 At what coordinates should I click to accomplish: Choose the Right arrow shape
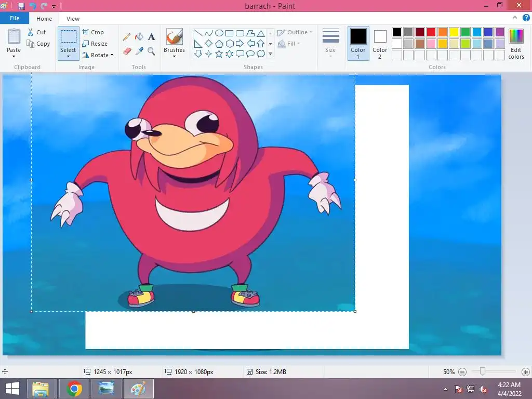[240, 44]
